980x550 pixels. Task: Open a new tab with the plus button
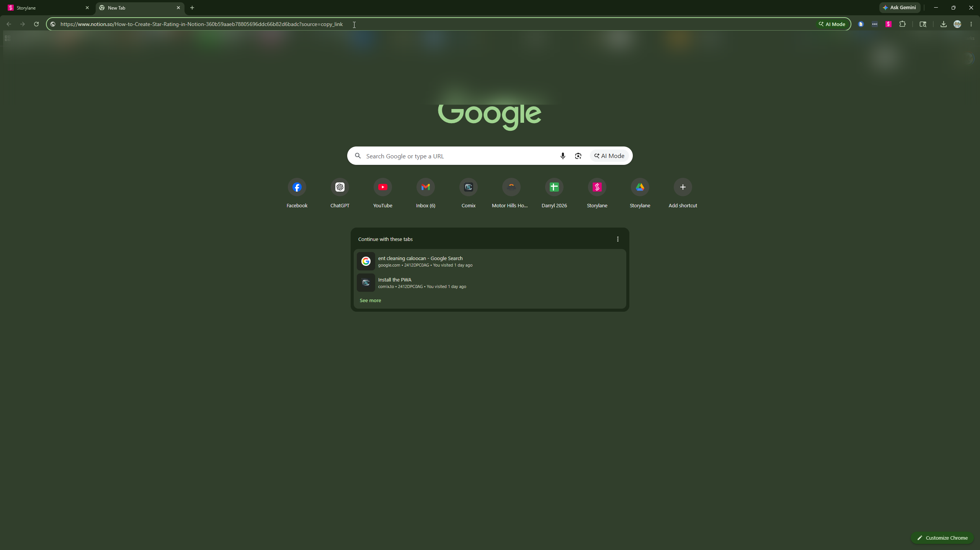point(192,8)
